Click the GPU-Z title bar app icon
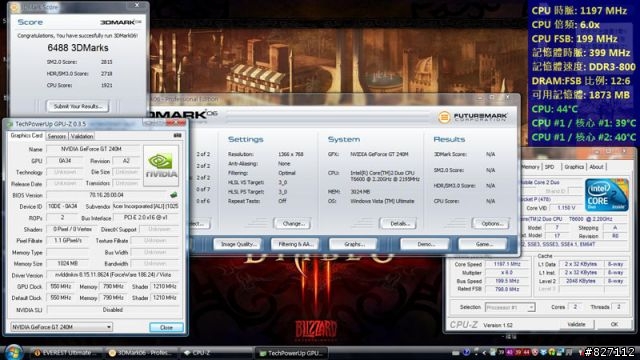Image resolution: width=640 pixels, height=360 pixels. click(10, 124)
